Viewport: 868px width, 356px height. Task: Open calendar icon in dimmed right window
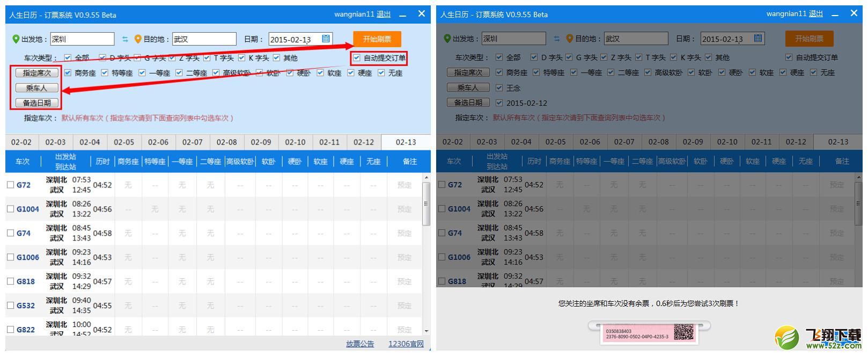[757, 38]
